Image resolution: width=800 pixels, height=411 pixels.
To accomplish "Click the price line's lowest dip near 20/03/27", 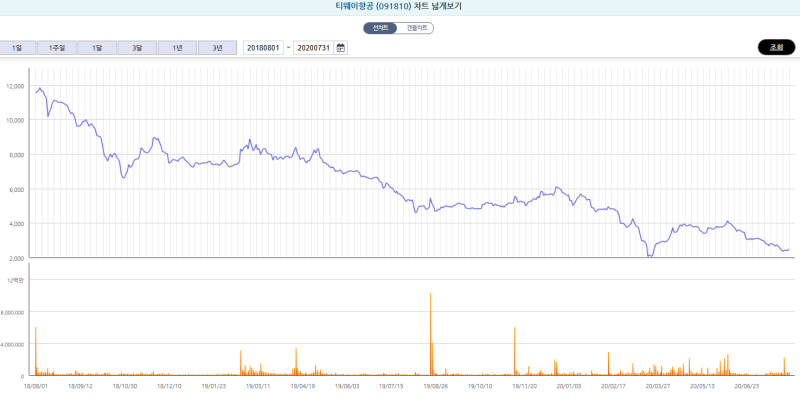I will [650, 255].
